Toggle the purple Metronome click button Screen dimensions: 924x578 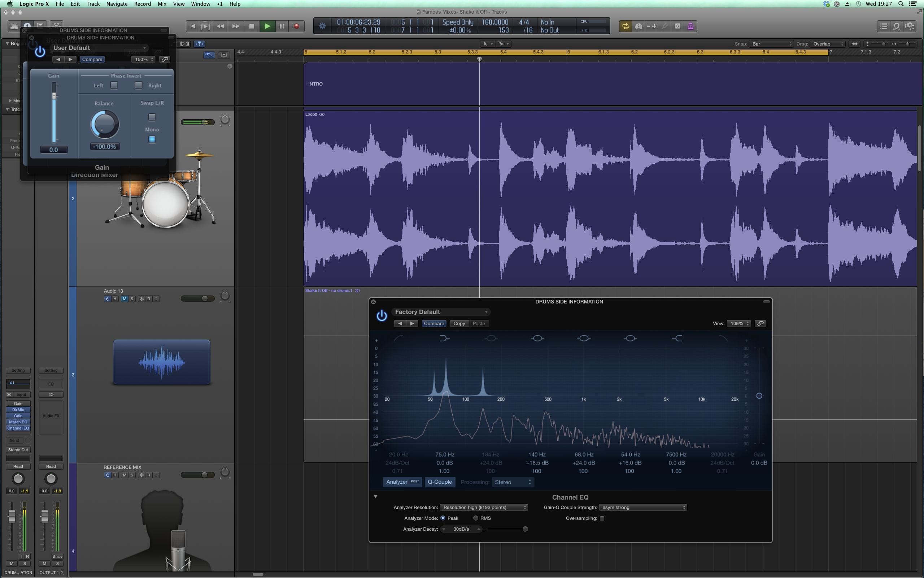(x=691, y=26)
